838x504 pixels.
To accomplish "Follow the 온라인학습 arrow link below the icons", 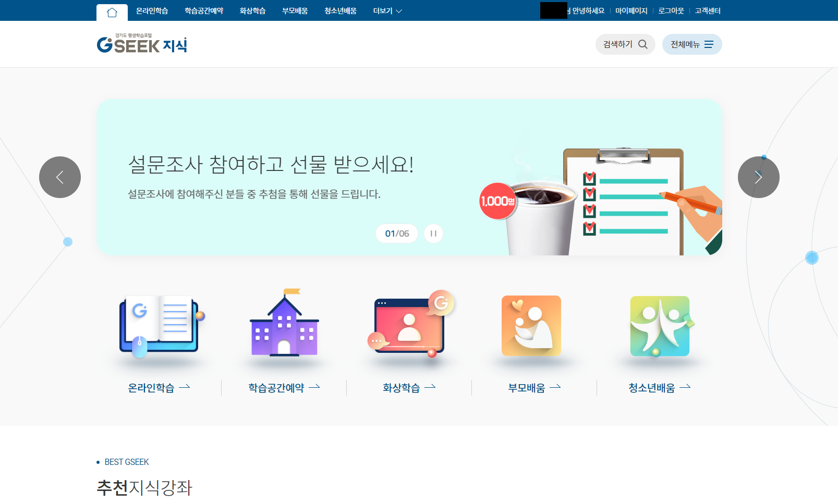I will pos(159,388).
